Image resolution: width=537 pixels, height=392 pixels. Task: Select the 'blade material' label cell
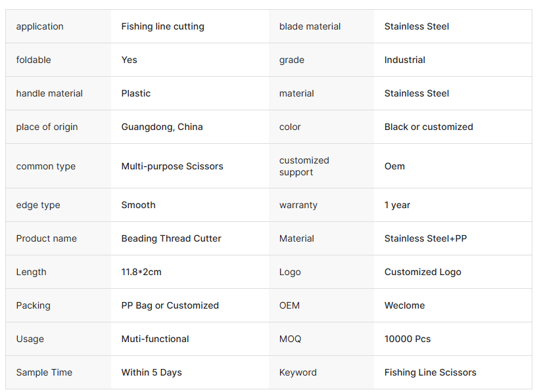click(310, 26)
